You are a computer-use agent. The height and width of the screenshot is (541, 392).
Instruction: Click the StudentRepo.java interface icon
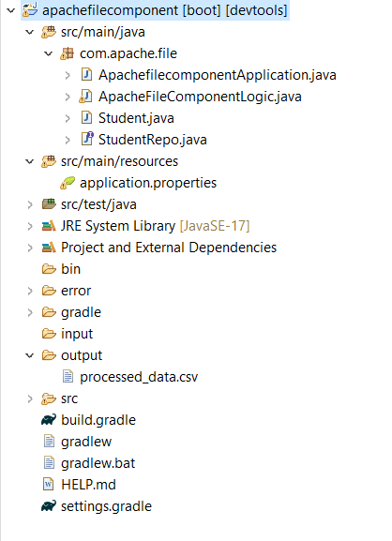click(x=86, y=140)
